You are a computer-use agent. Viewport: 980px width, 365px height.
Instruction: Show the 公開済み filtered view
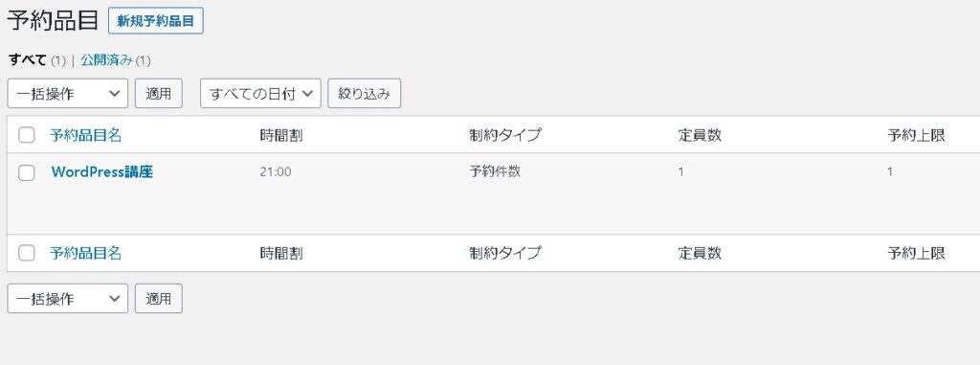(107, 60)
